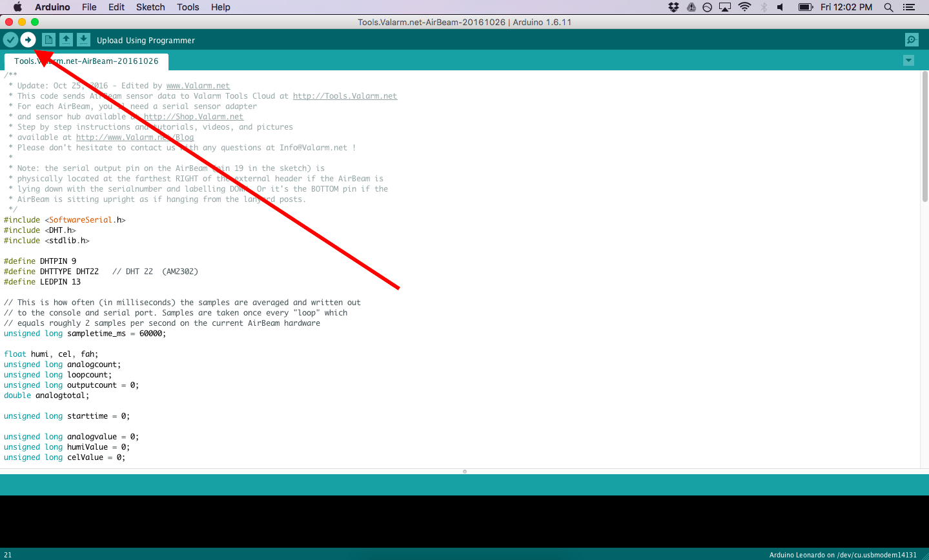Open the Tools menu
Screen dimensions: 929x560
click(x=188, y=7)
